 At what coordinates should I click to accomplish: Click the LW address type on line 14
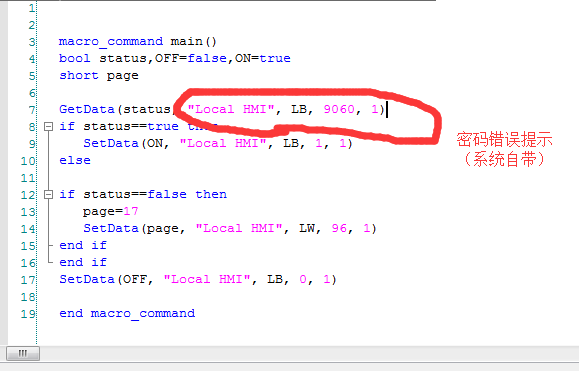click(306, 229)
